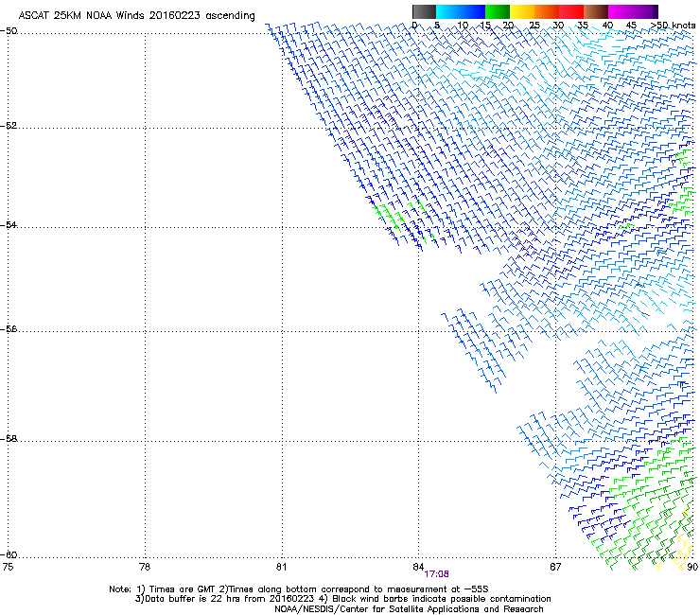Select the '-54' latitude axis label
Viewport: 700px width, 615px height.
9,224
